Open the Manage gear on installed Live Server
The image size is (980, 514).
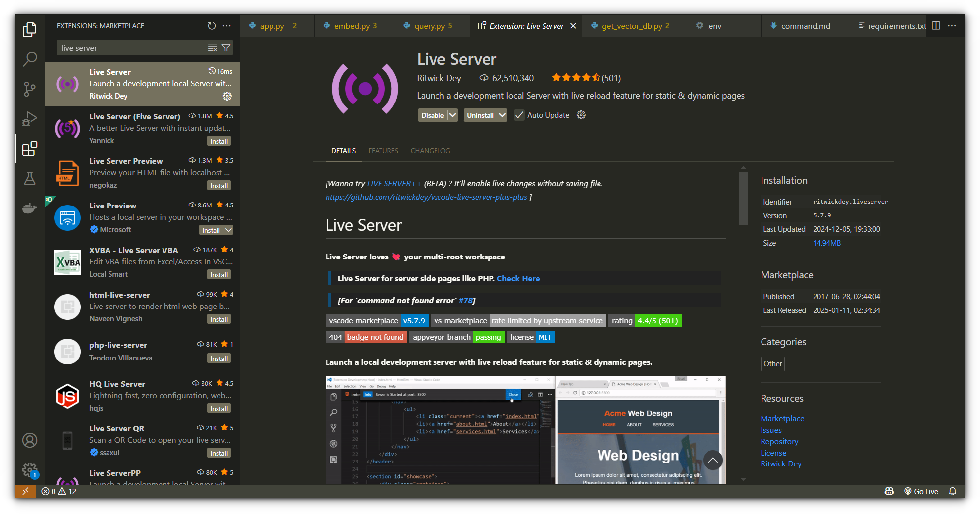[227, 96]
